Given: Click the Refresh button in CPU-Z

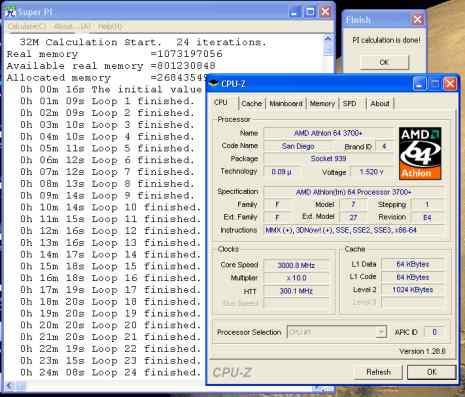Looking at the screenshot, I should point(378,372).
